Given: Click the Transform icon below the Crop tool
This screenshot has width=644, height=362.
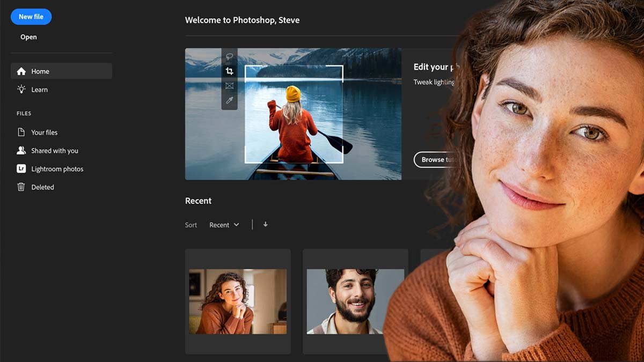Looking at the screenshot, I should [x=229, y=85].
